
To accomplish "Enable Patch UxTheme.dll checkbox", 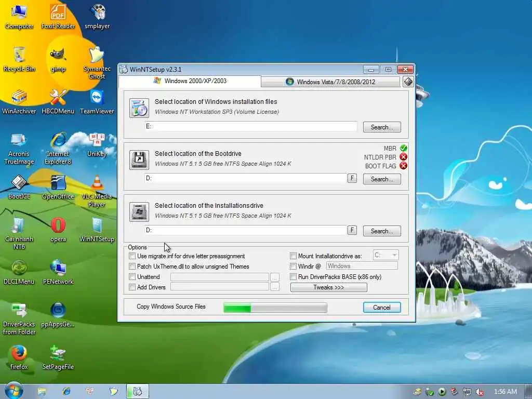I will point(132,267).
